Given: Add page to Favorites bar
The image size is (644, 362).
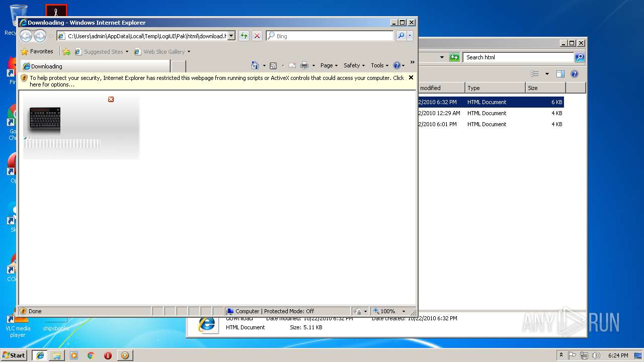Looking at the screenshot, I should coord(66,51).
